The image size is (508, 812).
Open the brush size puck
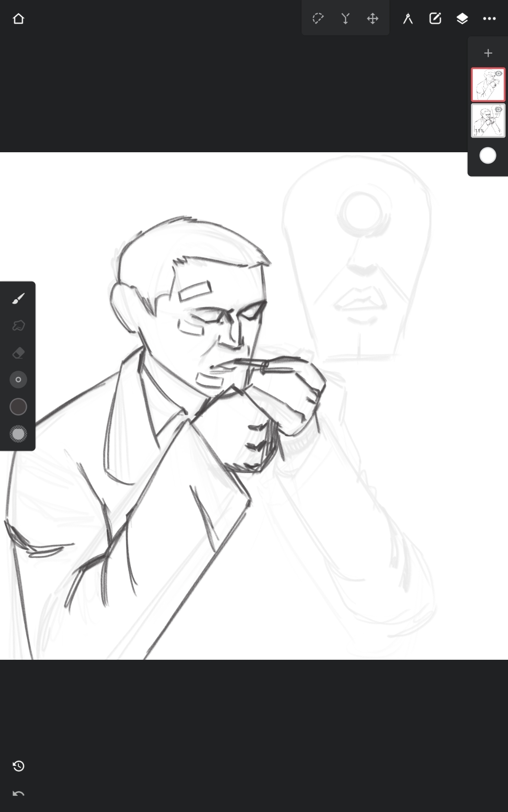(18, 380)
